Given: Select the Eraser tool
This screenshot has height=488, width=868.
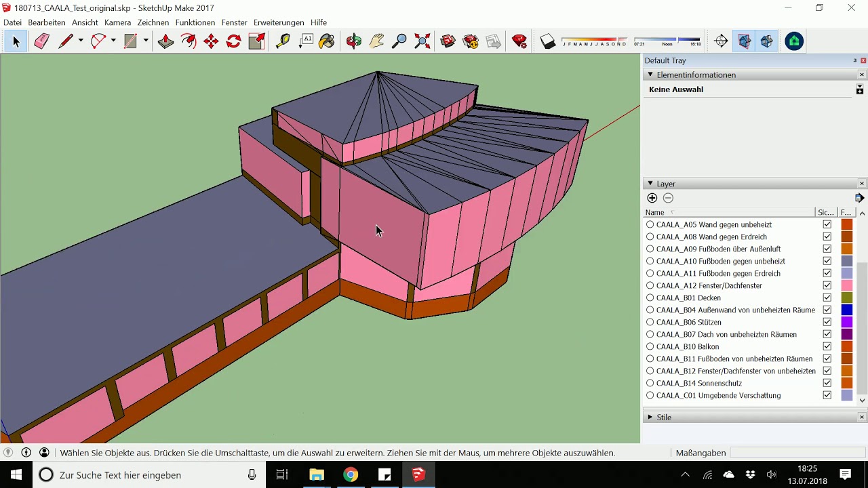Looking at the screenshot, I should click(x=41, y=42).
